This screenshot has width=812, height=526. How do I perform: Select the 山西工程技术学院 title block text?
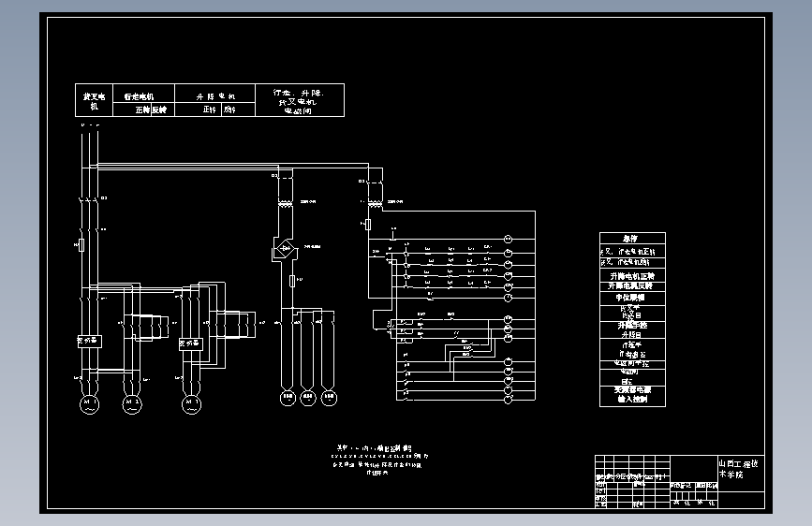click(738, 469)
